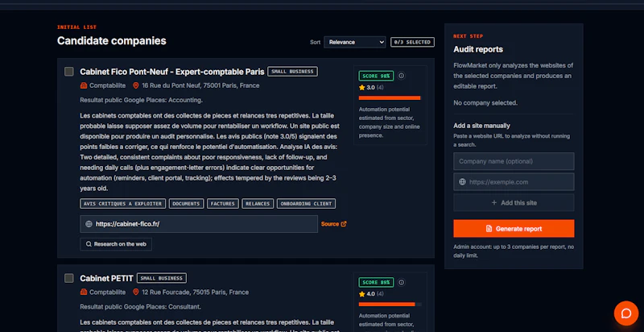The image size is (644, 332).
Task: Click the SCORE 98% badge
Action: point(376,76)
